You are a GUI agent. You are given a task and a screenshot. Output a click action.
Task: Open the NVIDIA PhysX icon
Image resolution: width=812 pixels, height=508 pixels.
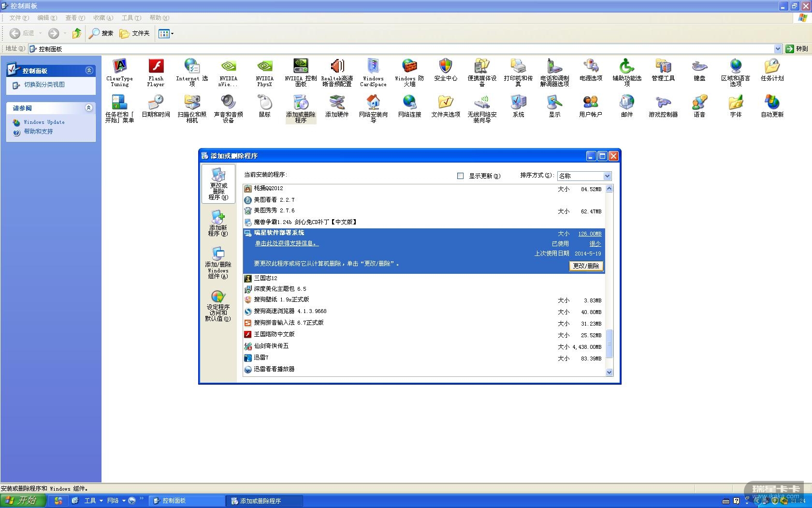264,73
